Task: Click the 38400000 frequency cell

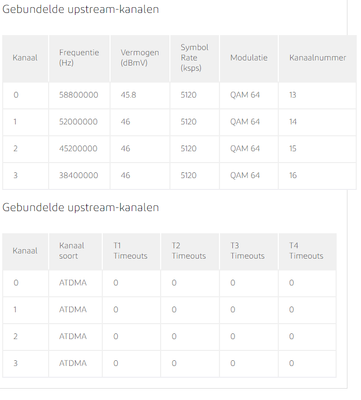Action: tap(79, 176)
